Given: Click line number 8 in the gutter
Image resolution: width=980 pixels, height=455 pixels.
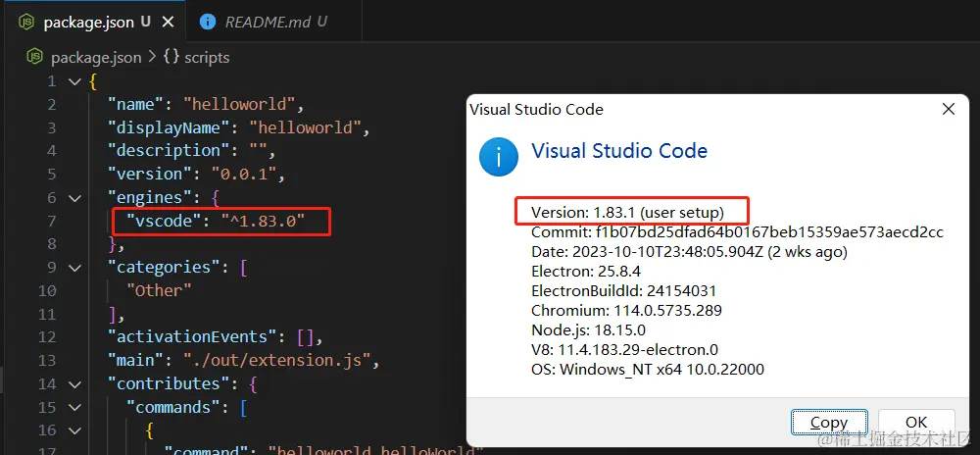Looking at the screenshot, I should 51,244.
